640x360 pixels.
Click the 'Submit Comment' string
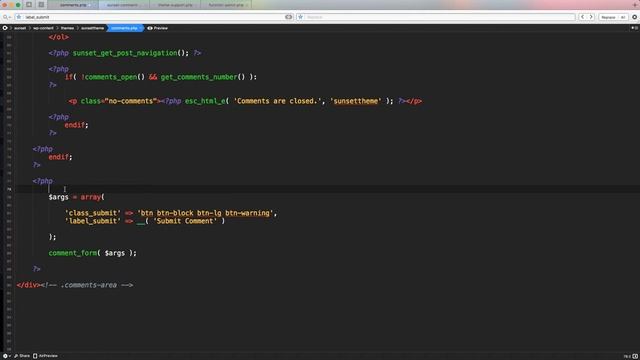(x=185, y=221)
